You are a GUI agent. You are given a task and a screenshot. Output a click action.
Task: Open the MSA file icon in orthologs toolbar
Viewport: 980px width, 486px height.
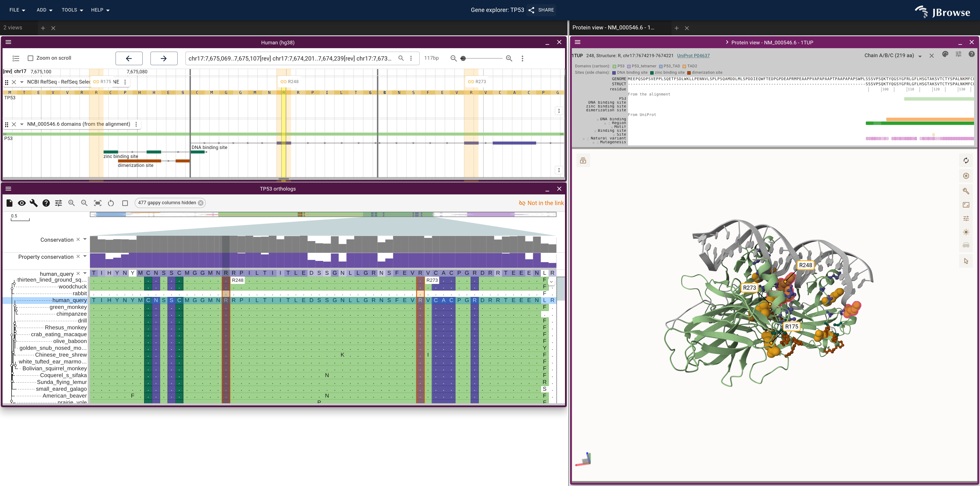[10, 203]
